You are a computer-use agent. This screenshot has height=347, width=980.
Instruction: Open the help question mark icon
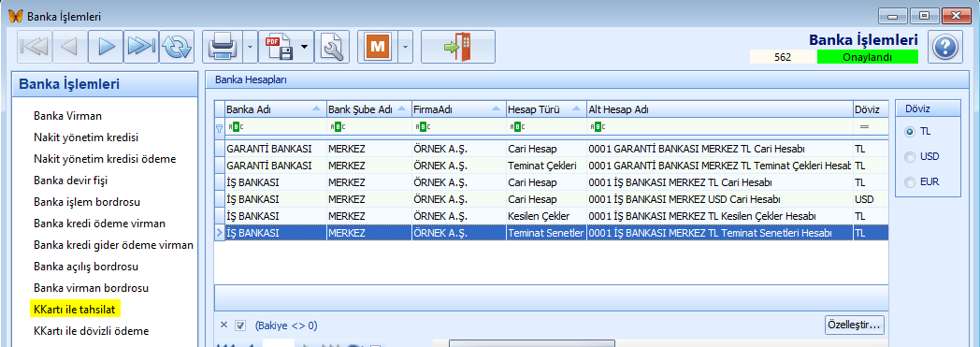pyautogui.click(x=944, y=47)
